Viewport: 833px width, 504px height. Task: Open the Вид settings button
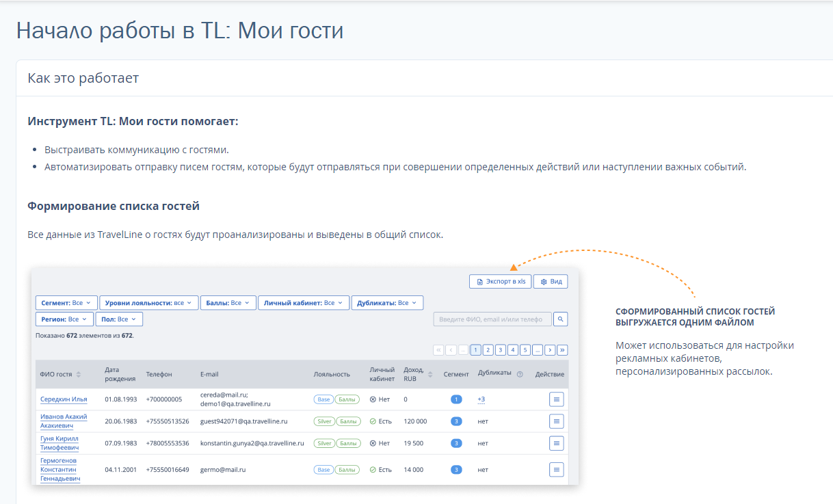click(551, 281)
